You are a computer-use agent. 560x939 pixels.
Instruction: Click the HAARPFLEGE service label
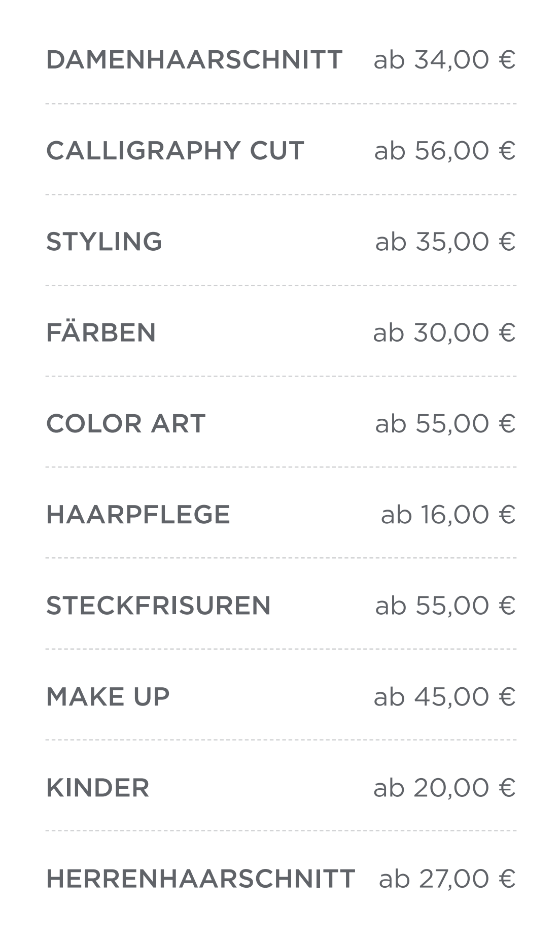[x=138, y=515]
